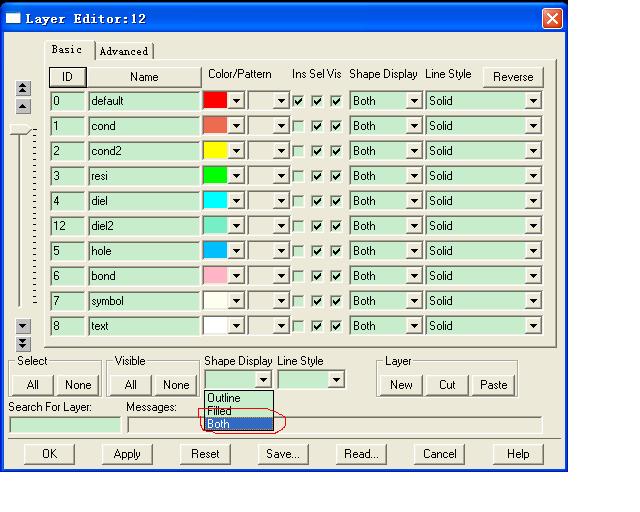
Task: Toggle Sel checkbox for bond layer
Action: (x=317, y=276)
